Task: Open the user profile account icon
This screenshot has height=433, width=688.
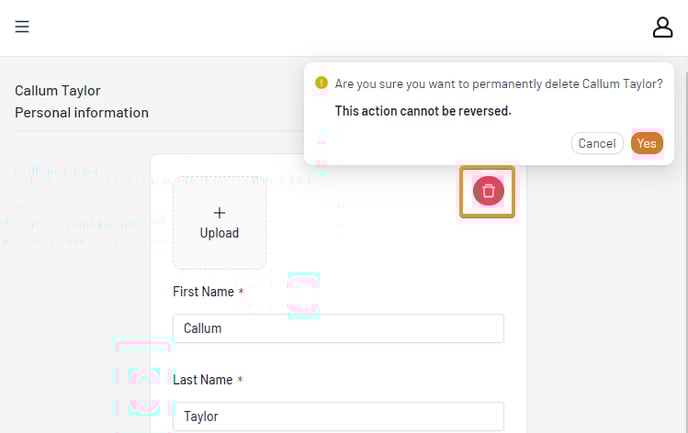Action: pyautogui.click(x=663, y=27)
